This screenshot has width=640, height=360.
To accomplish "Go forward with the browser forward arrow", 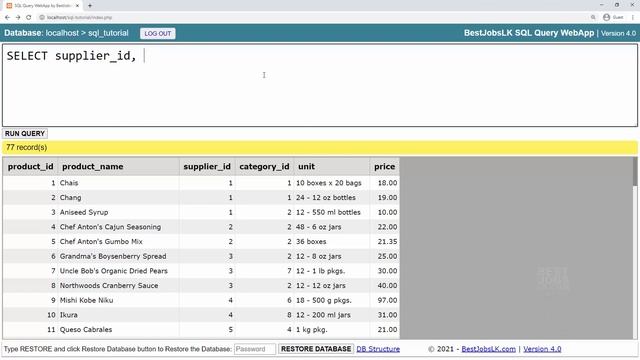I will click(18, 17).
